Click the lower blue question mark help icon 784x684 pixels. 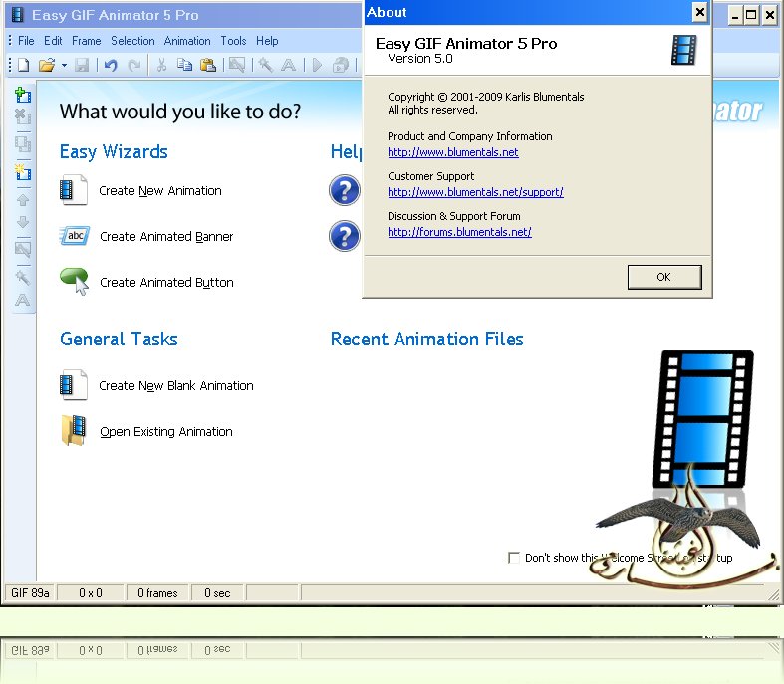(x=345, y=236)
